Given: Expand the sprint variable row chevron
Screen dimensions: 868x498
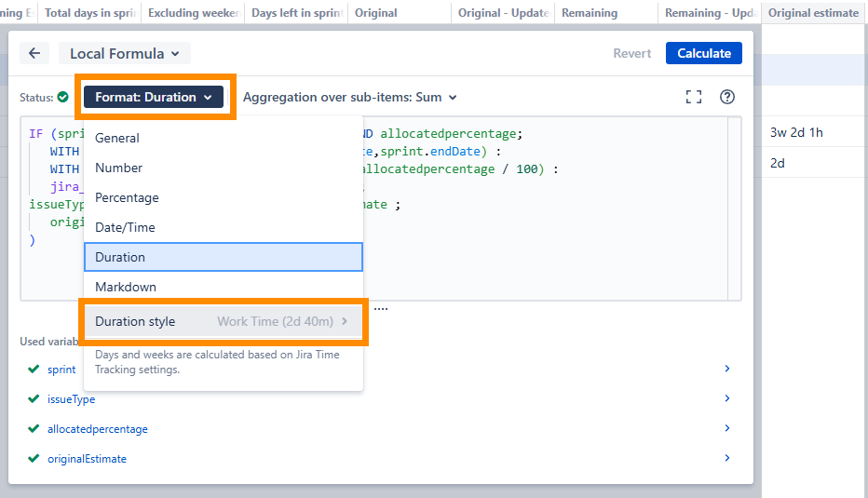Looking at the screenshot, I should pyautogui.click(x=726, y=369).
